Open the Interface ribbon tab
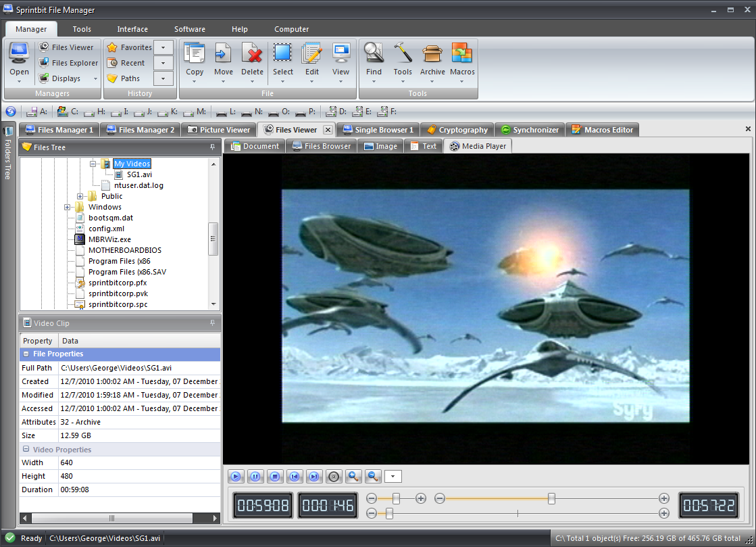 132,29
